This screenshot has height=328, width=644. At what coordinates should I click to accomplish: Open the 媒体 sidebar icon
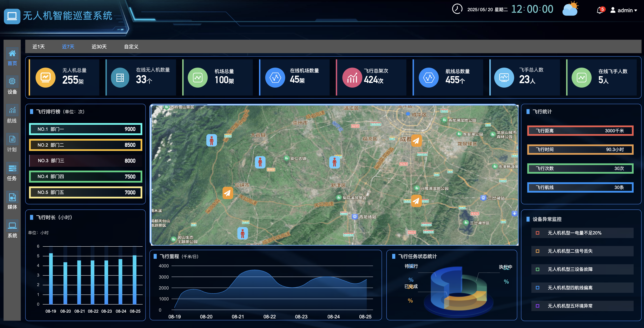tap(12, 197)
